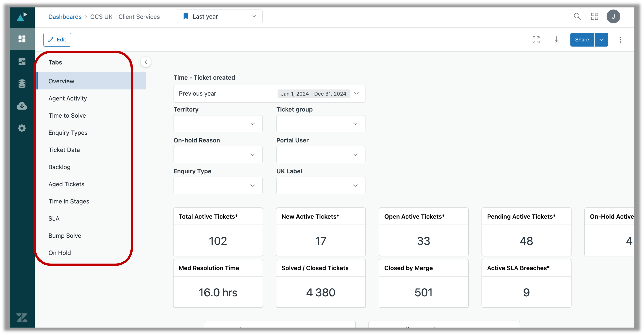Open the products grid icon
This screenshot has width=644, height=335.
click(595, 16)
